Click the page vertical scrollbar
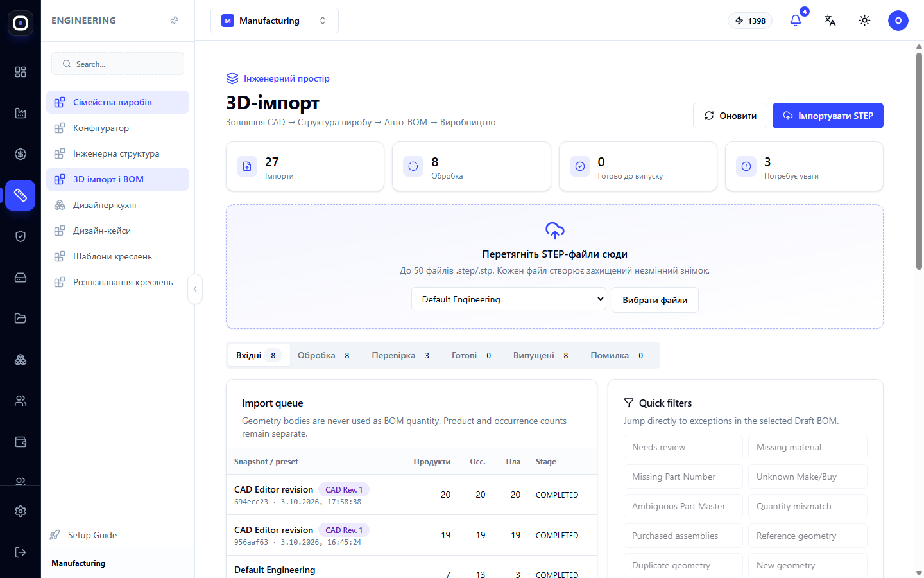The width and height of the screenshot is (924, 578). [919, 161]
